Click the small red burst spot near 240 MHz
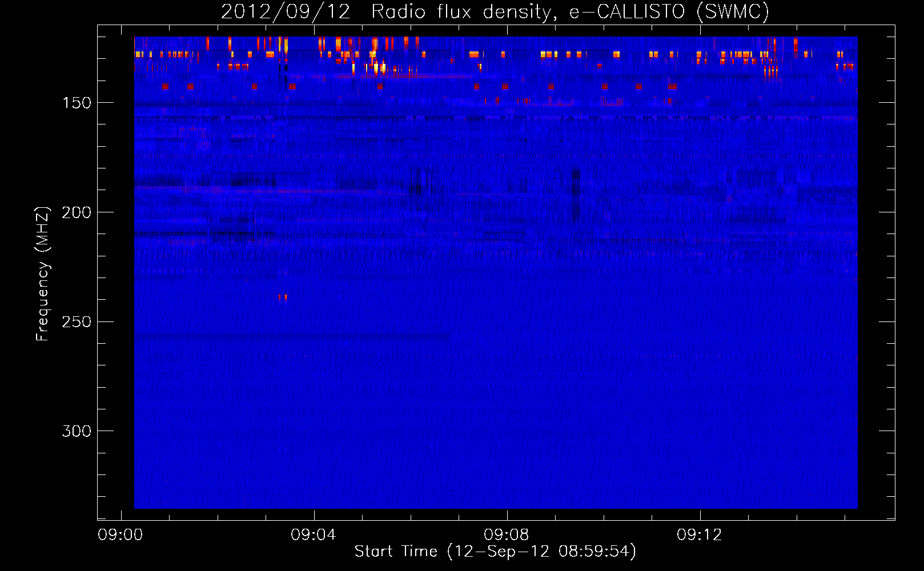The width and height of the screenshot is (924, 571). tap(283, 297)
